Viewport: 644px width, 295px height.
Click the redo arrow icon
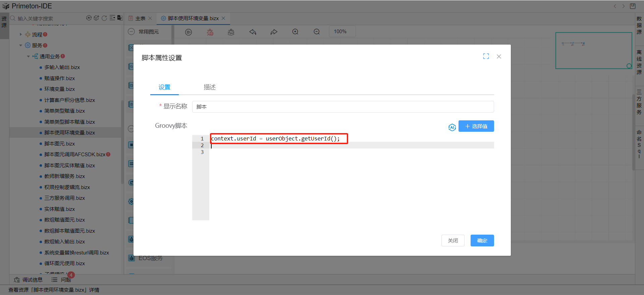coord(274,32)
